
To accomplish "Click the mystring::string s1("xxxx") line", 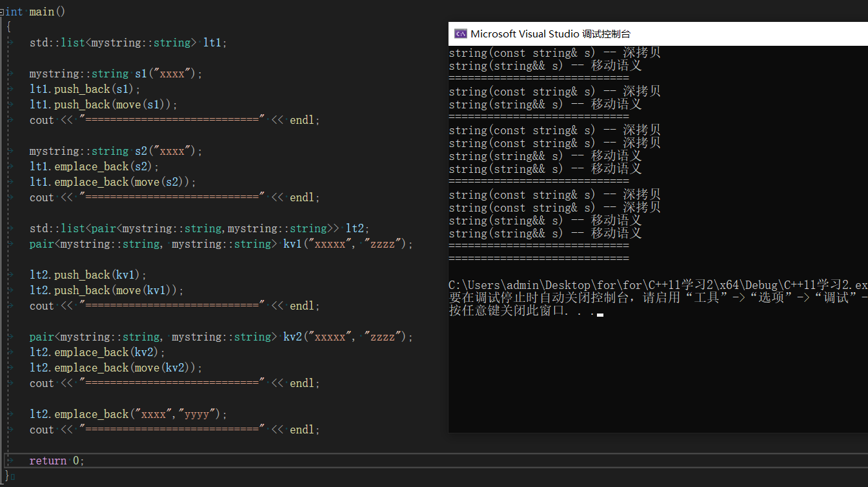I will point(116,74).
